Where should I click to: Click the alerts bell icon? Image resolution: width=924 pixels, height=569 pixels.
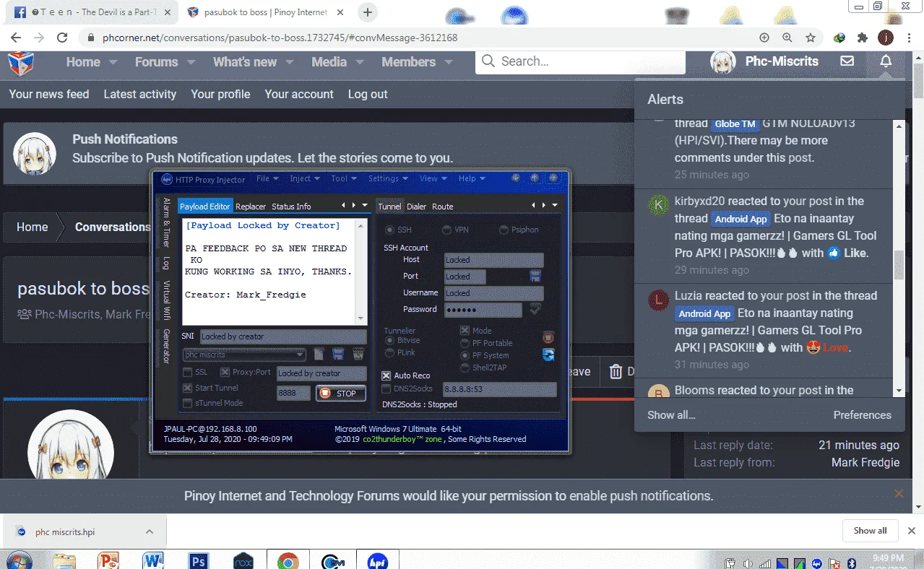886,61
